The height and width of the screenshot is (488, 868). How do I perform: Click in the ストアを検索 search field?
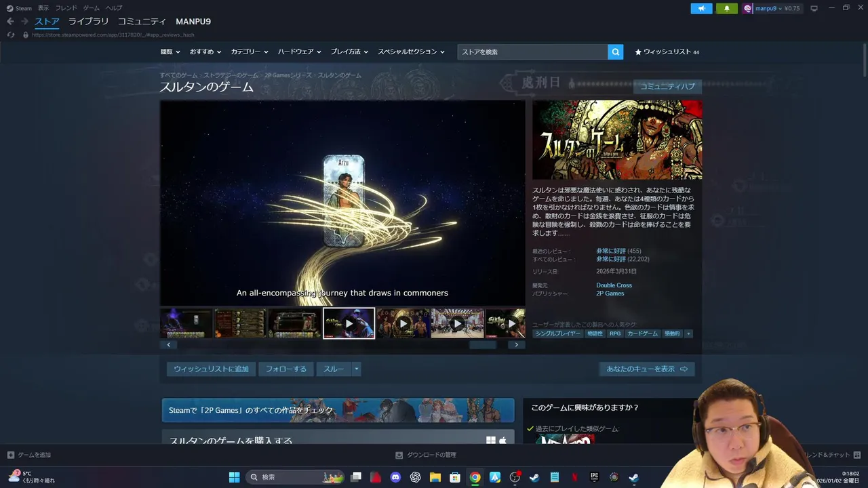(532, 52)
